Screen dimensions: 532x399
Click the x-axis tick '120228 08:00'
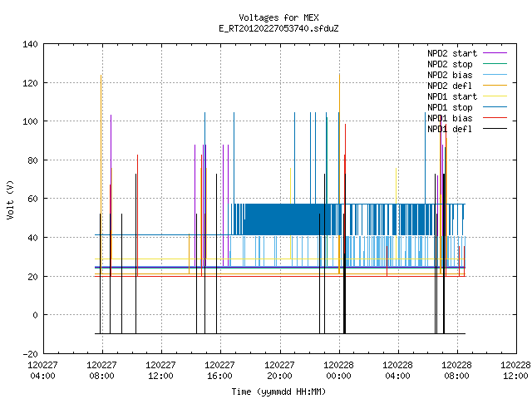pos(456,371)
